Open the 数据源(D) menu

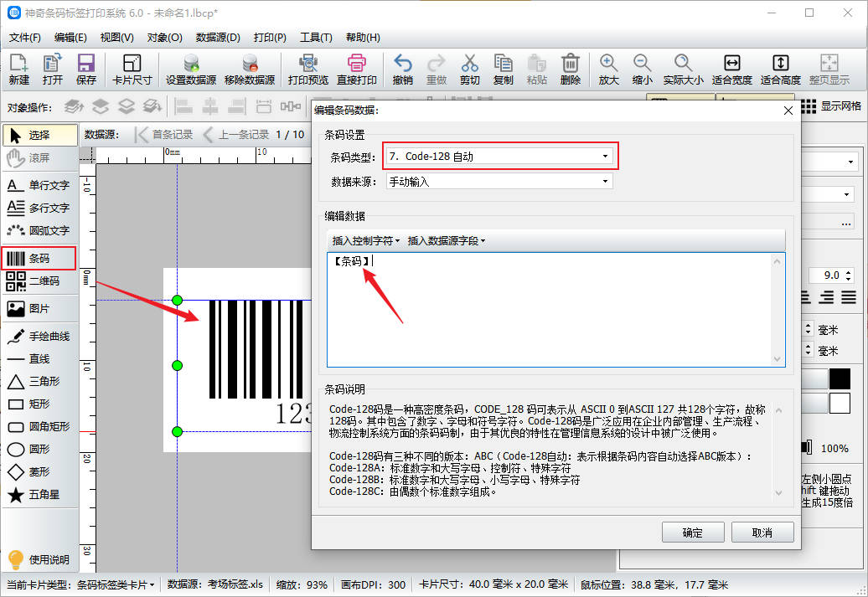tap(218, 37)
